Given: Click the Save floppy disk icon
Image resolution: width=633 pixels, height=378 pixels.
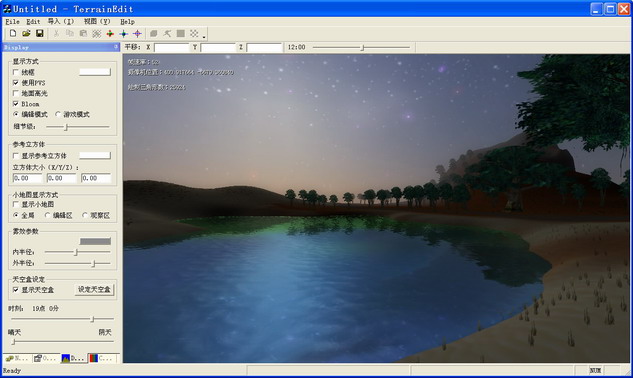Looking at the screenshot, I should (40, 34).
